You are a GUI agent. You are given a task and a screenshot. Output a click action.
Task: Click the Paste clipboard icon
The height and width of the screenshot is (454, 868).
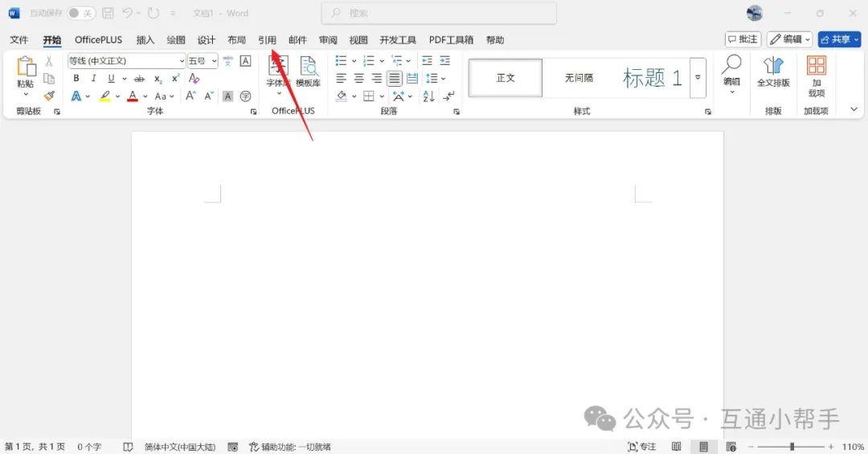pos(26,67)
